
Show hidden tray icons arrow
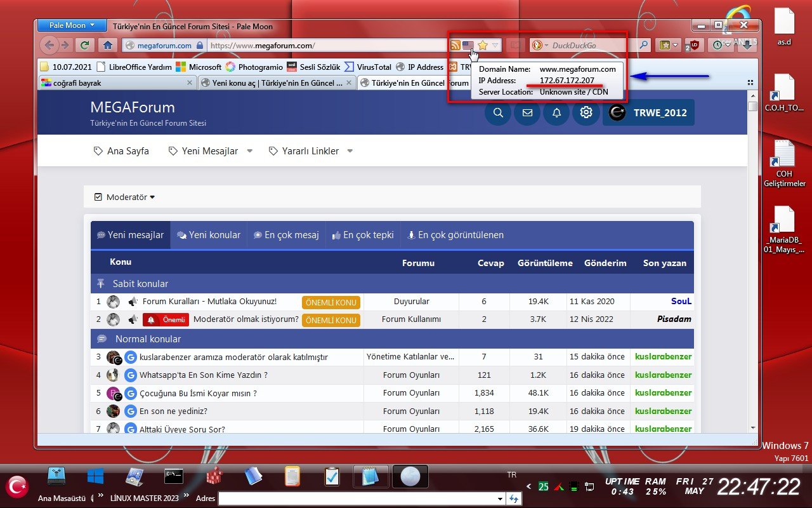528,486
